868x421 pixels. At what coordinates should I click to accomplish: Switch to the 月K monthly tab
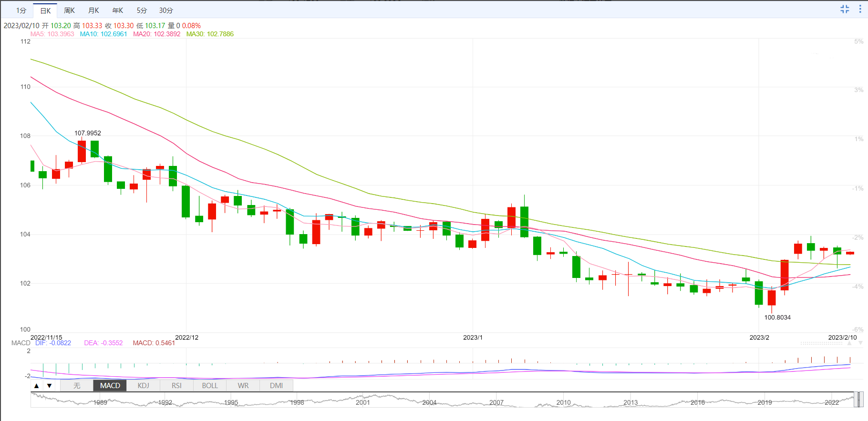tap(94, 10)
